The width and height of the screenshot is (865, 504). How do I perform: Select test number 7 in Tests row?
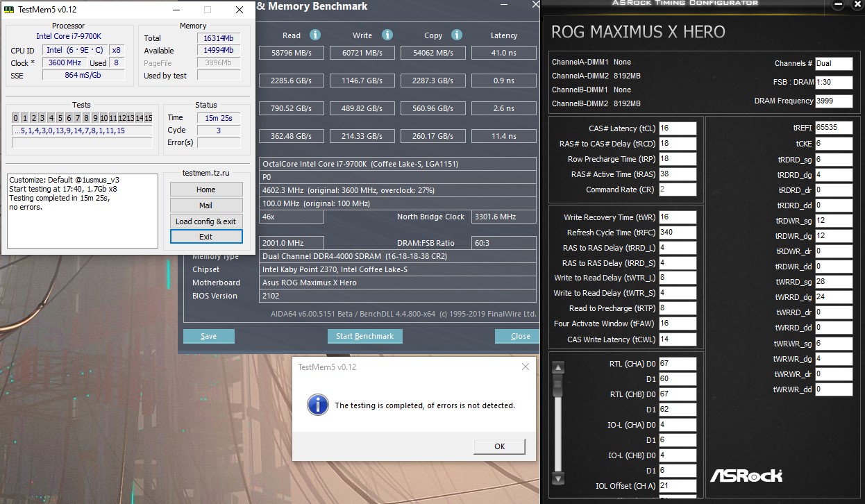(77, 118)
